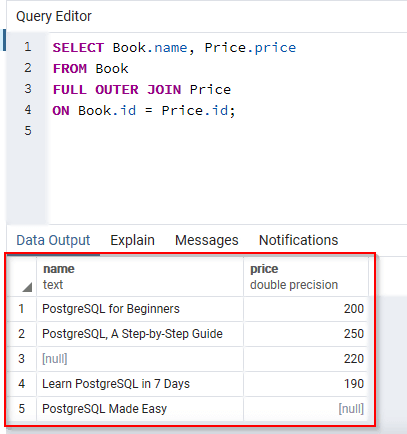Click the 'Learn PostgreSQL in 7 Days' cell
Image resolution: width=407 pixels, height=434 pixels.
click(140, 384)
